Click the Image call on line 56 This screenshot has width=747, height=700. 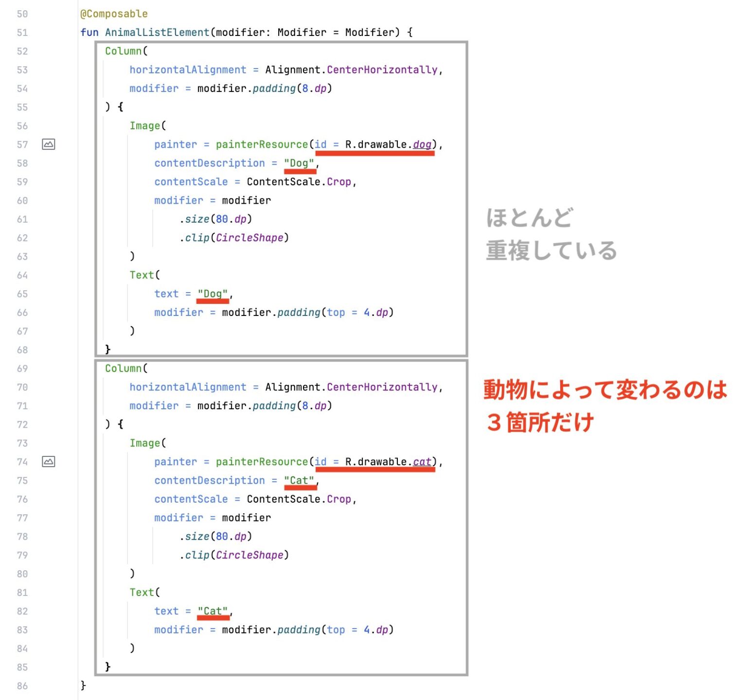(x=145, y=126)
